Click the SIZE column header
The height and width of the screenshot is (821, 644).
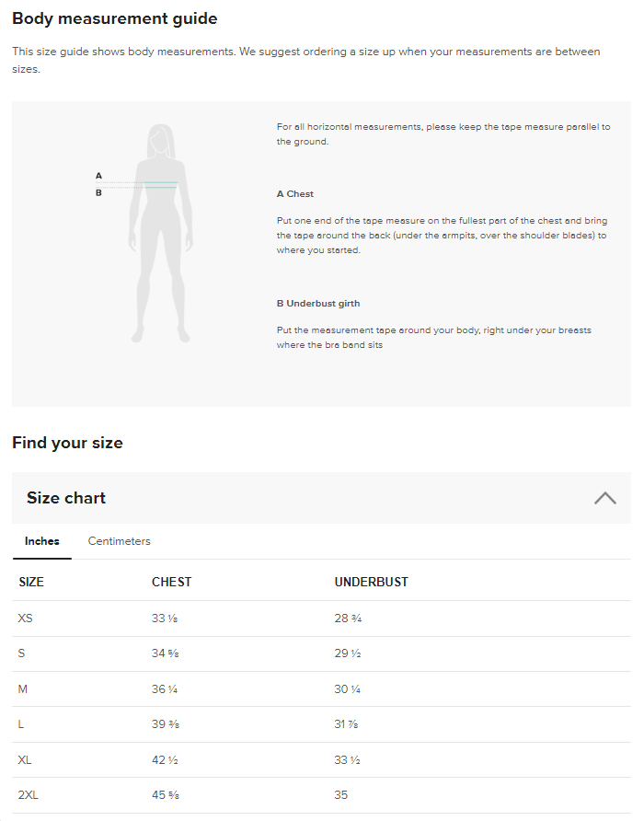point(31,582)
